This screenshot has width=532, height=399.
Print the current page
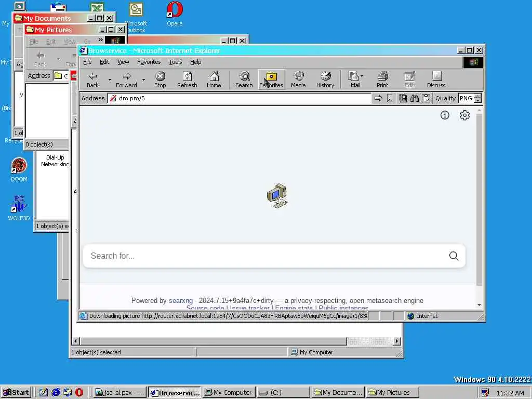[382, 79]
